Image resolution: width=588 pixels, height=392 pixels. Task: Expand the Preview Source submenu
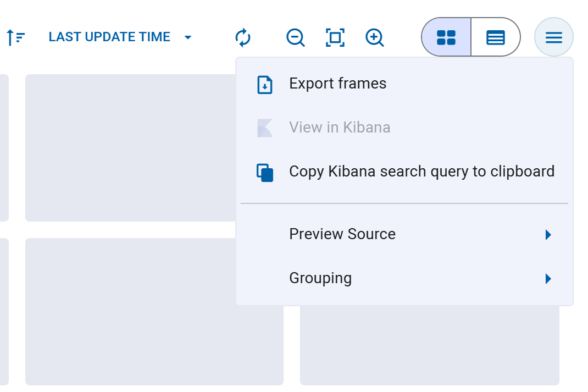(x=342, y=234)
